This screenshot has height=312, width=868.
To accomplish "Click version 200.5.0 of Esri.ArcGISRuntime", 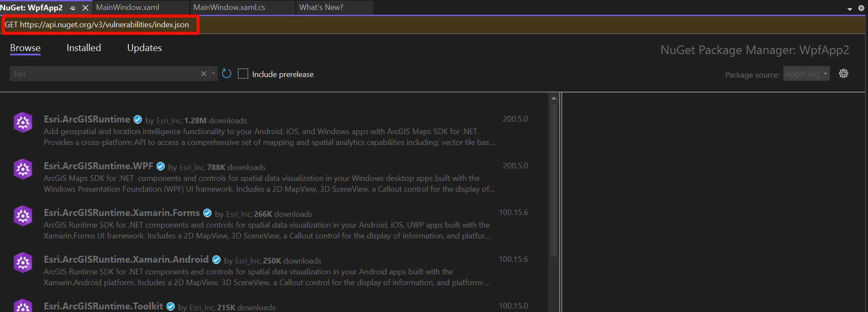I will click(515, 119).
